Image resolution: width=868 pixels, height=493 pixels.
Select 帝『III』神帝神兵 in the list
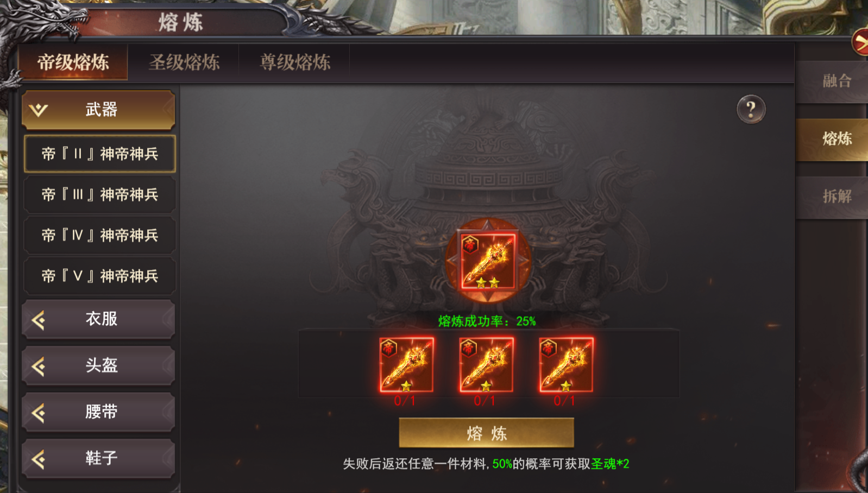pos(100,194)
